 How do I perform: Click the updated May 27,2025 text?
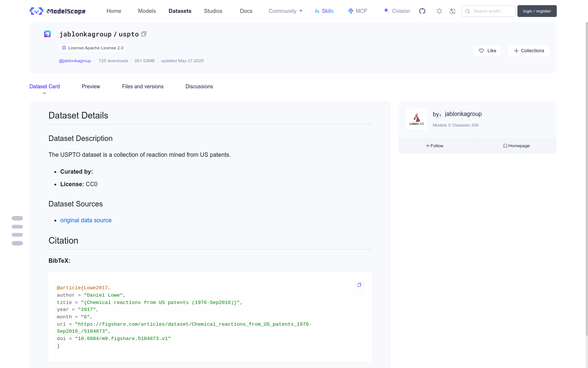pyautogui.click(x=182, y=61)
